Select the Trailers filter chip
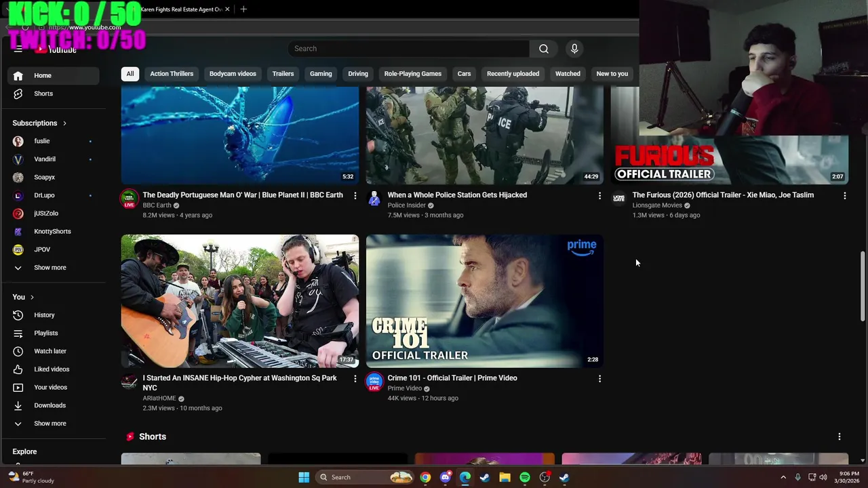Viewport: 868px width, 488px height. (283, 74)
